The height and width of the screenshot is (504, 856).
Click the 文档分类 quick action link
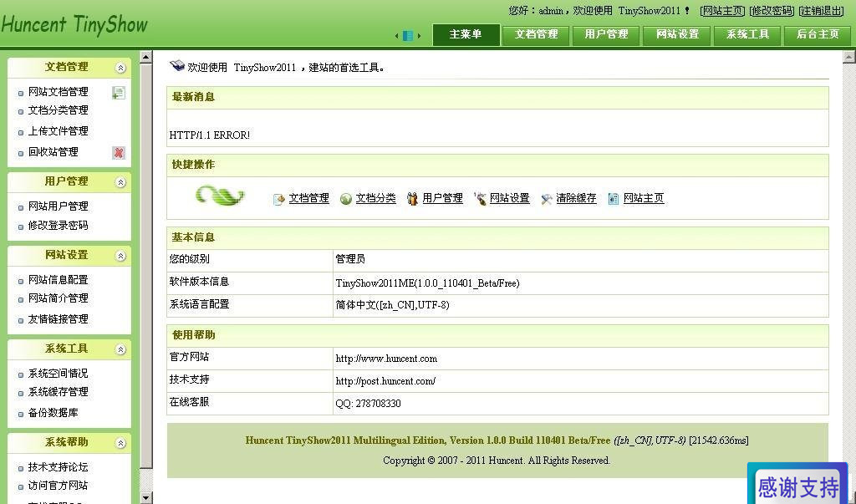[x=375, y=198]
